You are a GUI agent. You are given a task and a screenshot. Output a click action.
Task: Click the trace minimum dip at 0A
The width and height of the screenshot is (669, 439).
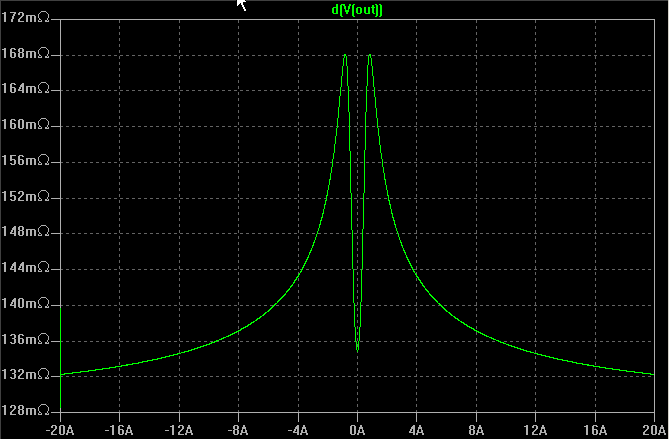(358, 350)
